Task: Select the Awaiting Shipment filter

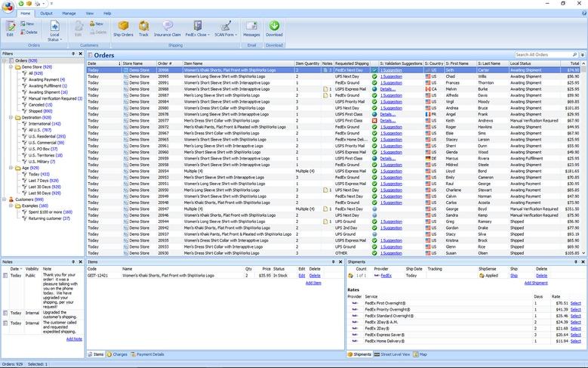Action: click(48, 92)
